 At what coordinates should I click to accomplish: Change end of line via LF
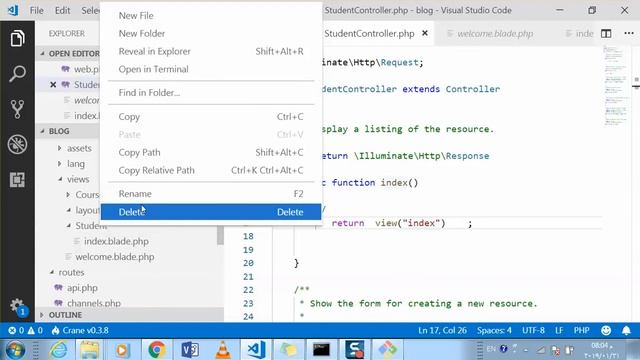tap(559, 330)
